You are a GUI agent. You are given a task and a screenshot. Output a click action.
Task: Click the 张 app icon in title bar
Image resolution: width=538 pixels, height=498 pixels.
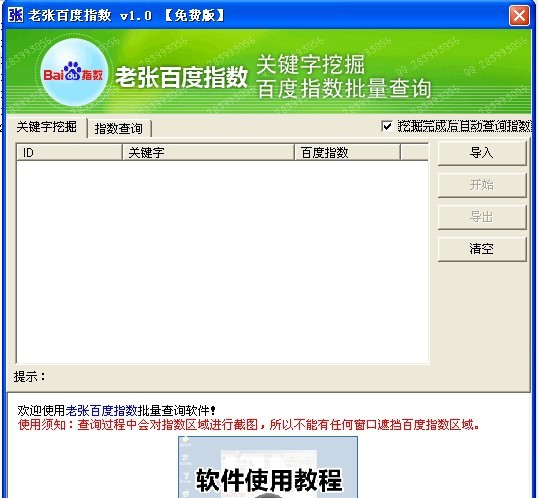tap(15, 15)
